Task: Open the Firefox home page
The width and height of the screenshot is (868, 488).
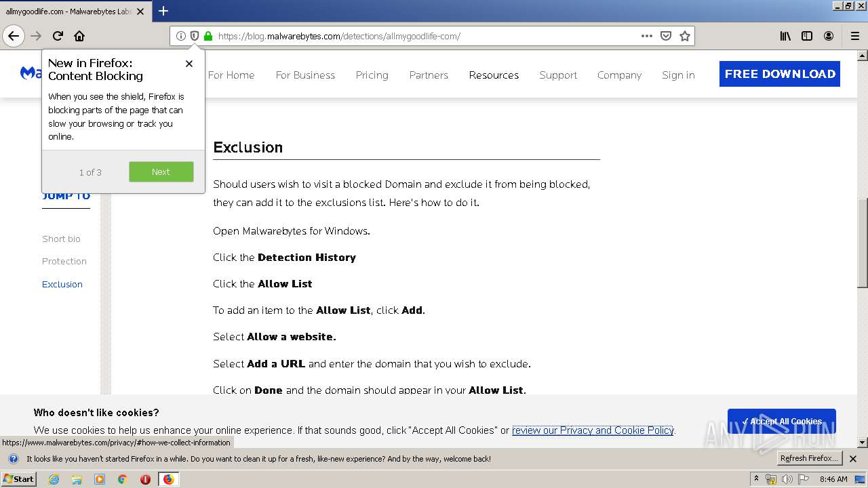Action: pos(79,36)
